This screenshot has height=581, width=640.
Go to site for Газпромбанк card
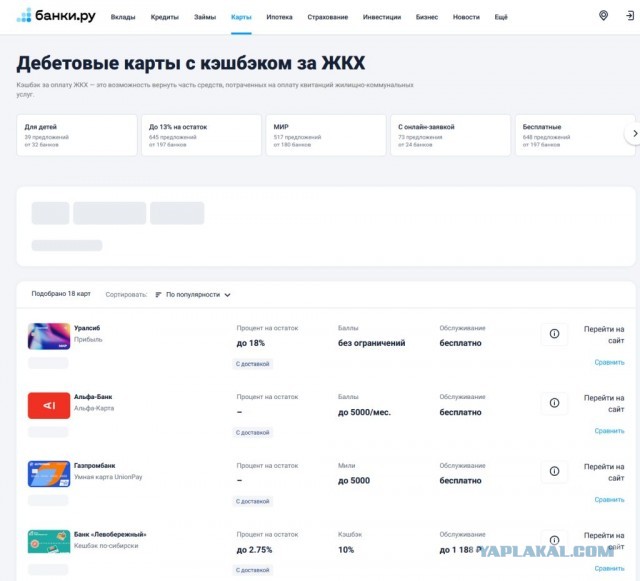(x=604, y=472)
